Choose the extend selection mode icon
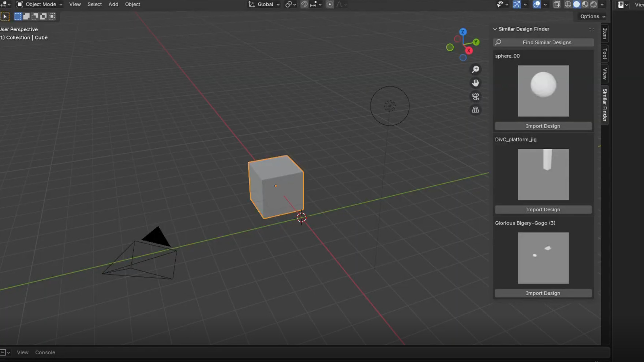This screenshot has height=362, width=644. click(26, 16)
